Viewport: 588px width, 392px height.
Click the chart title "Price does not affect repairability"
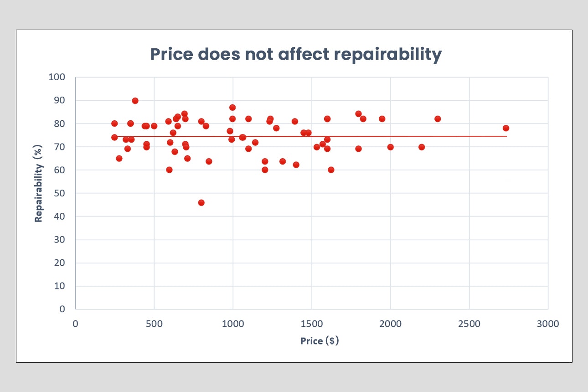(x=296, y=54)
